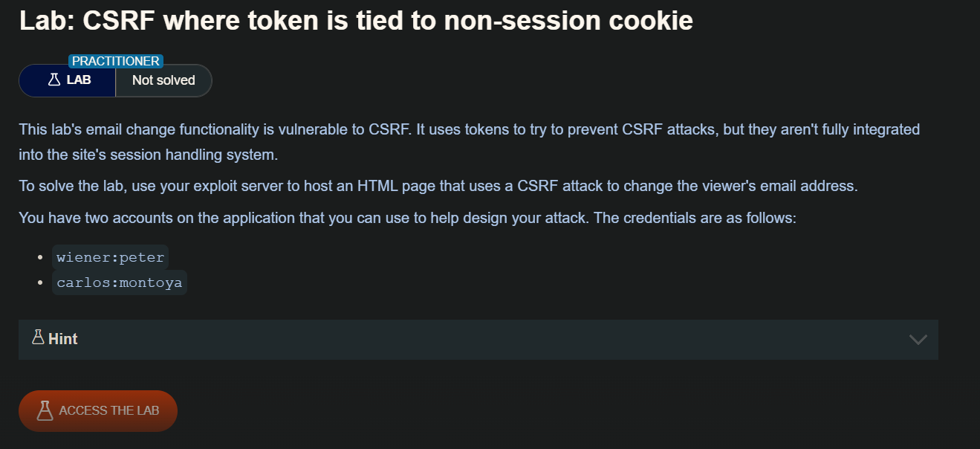Image resolution: width=980 pixels, height=449 pixels.
Task: Click the lab title heading
Action: (x=356, y=21)
